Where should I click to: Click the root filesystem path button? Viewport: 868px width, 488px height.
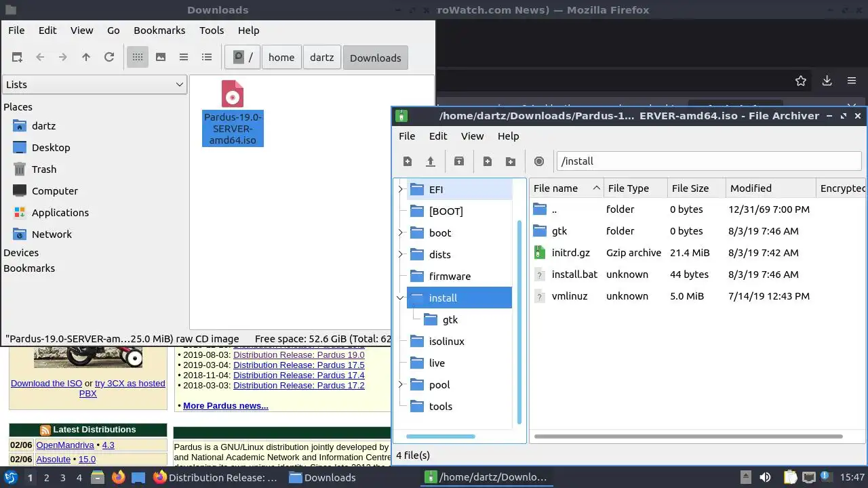coord(243,58)
